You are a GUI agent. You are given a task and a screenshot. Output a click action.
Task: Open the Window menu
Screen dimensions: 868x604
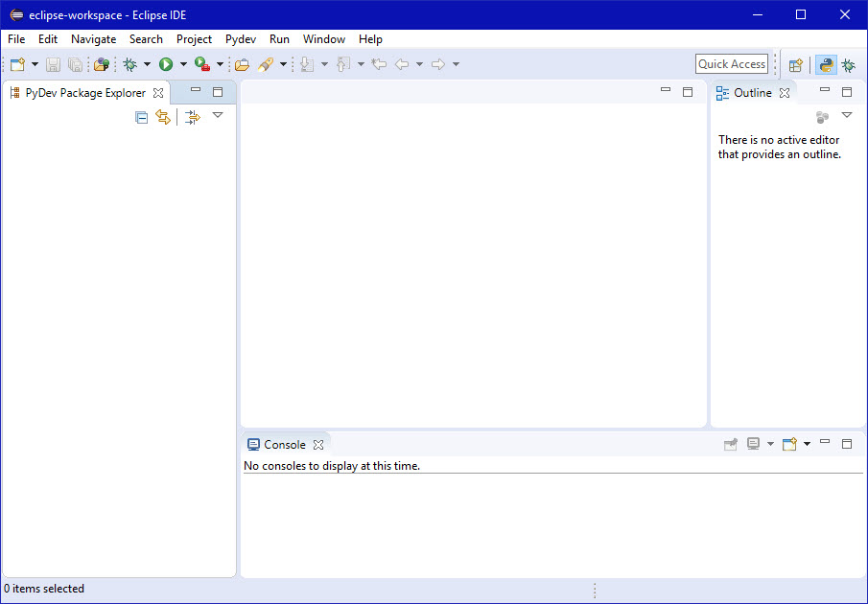pos(324,39)
